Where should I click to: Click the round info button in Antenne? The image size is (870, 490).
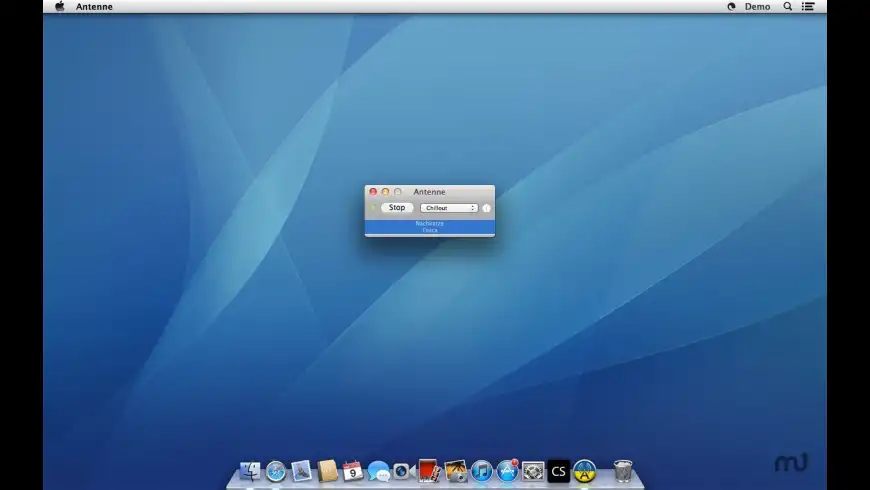tap(486, 208)
